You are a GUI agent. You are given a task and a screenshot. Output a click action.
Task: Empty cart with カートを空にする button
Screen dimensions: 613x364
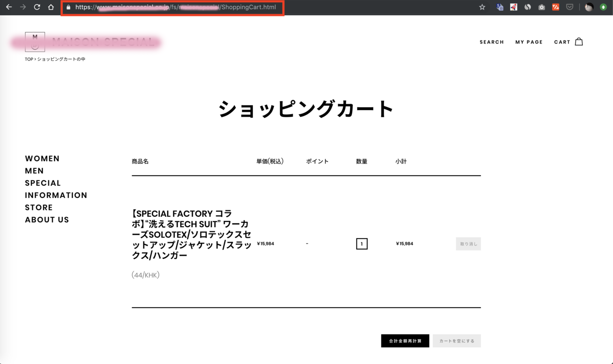coord(457,341)
